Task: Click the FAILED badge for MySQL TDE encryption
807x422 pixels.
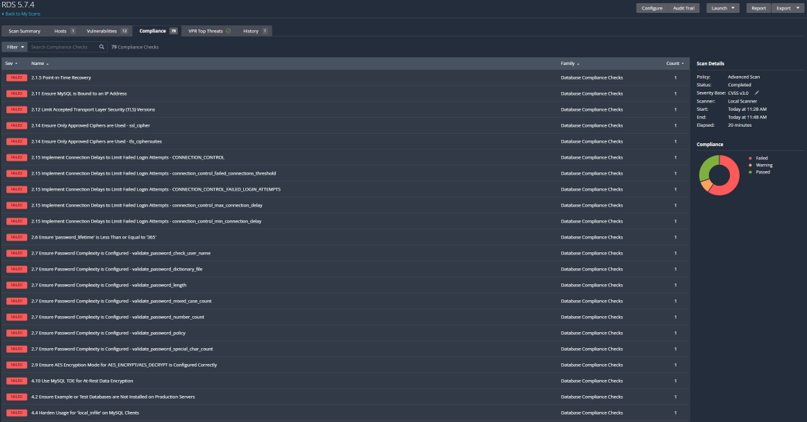Action: [16, 381]
